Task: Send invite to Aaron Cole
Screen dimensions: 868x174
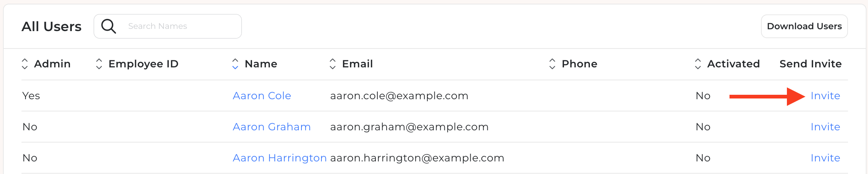Action: click(825, 96)
